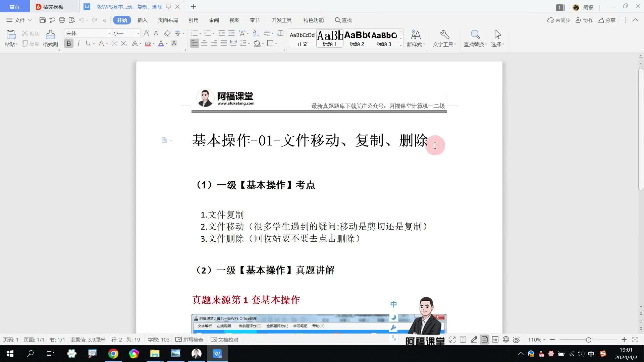Apply the 标题 2 heading style
The width and height of the screenshot is (644, 362).
tap(357, 38)
